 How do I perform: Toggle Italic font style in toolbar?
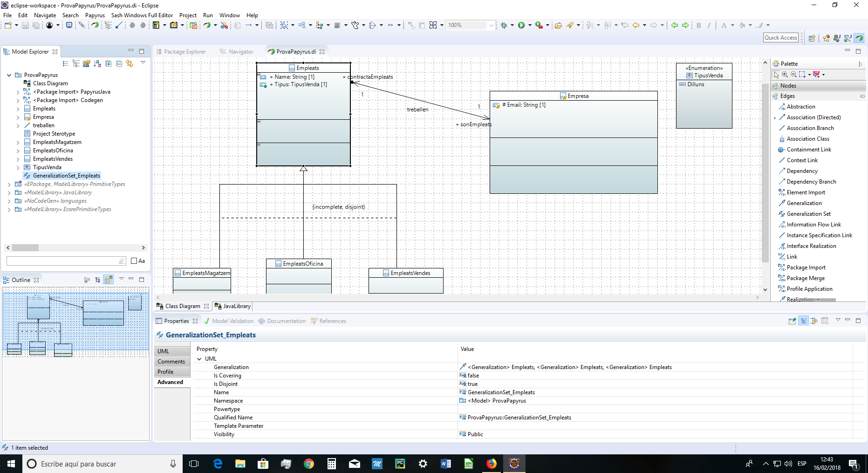[x=709, y=25]
